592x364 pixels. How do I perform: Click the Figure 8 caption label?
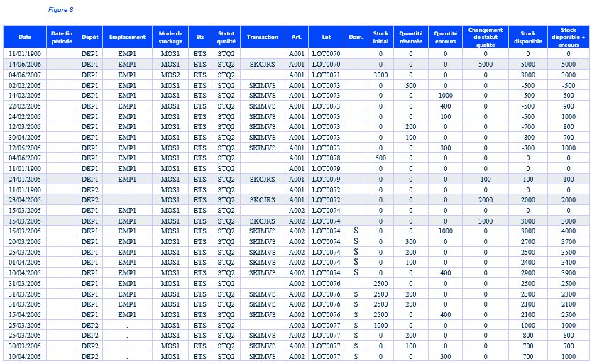click(60, 10)
